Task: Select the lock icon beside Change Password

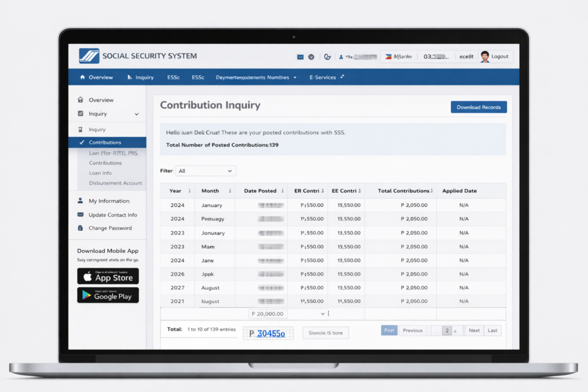Action: click(80, 228)
